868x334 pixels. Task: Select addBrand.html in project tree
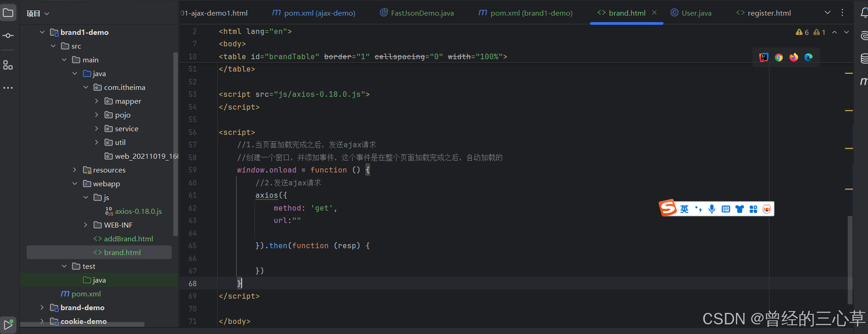tap(123, 239)
